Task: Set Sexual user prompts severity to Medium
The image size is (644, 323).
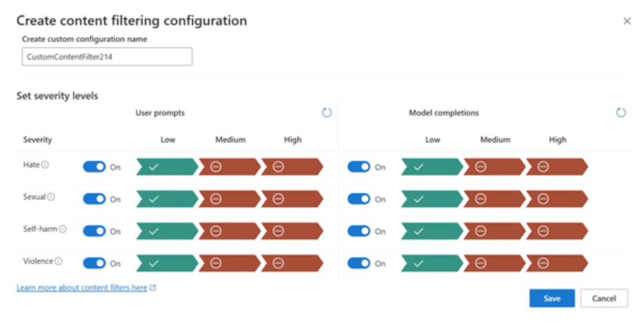Action: coord(228,199)
